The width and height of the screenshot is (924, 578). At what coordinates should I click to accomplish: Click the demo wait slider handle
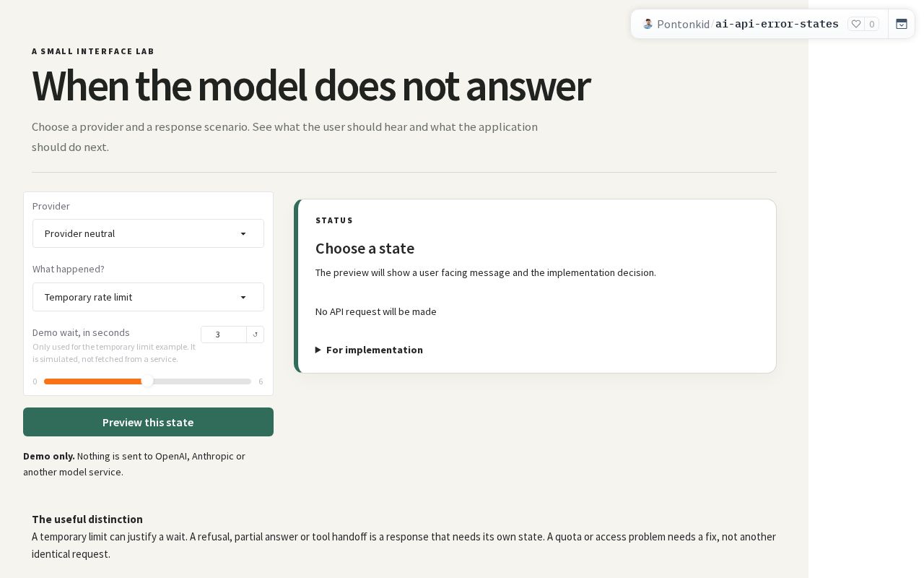147,381
